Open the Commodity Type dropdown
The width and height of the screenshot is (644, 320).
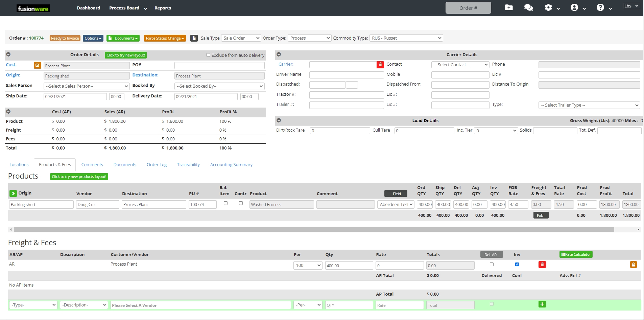[406, 38]
